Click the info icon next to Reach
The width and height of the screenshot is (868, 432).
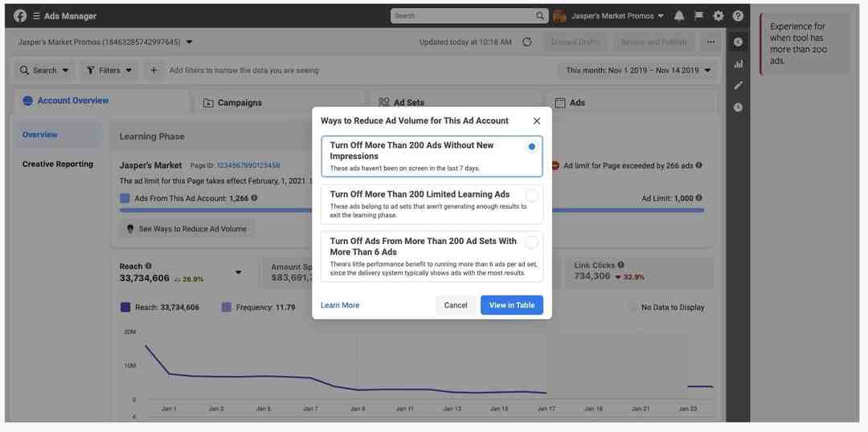click(149, 266)
